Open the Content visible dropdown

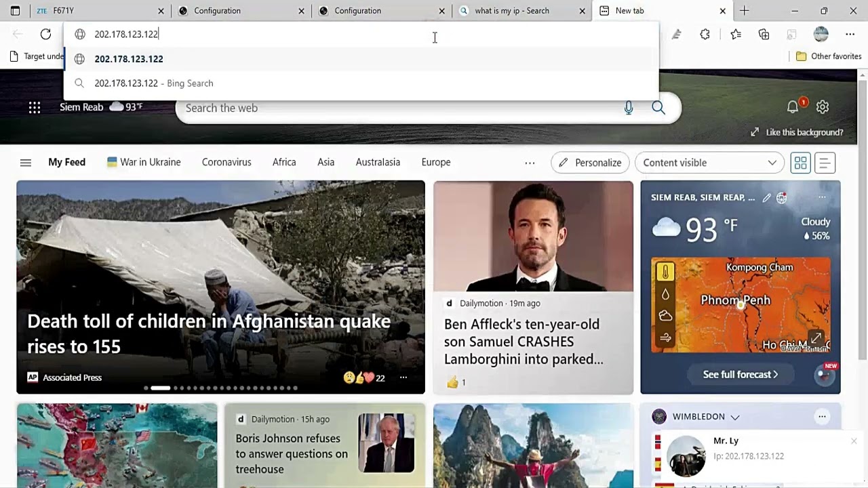[x=709, y=163]
